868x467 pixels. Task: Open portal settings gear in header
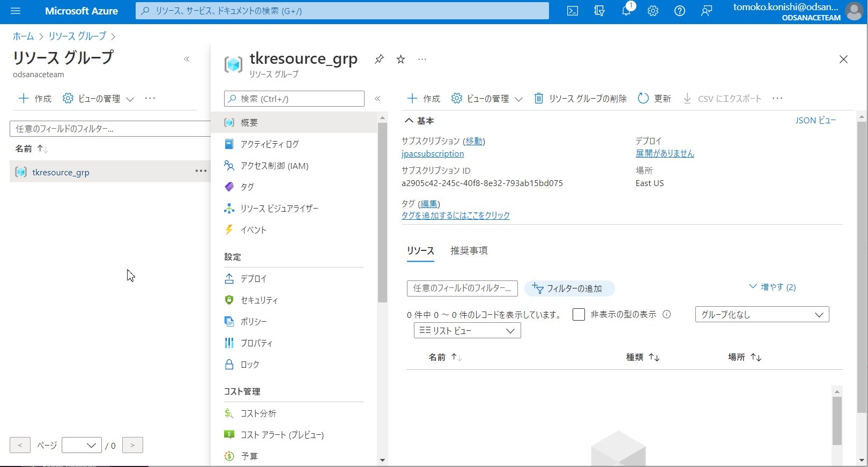[x=653, y=11]
